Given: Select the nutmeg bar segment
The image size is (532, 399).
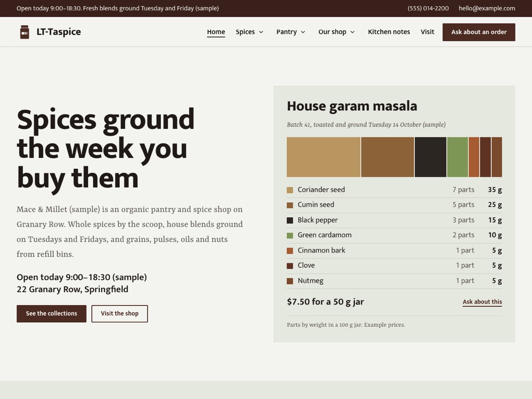Looking at the screenshot, I should click(497, 157).
